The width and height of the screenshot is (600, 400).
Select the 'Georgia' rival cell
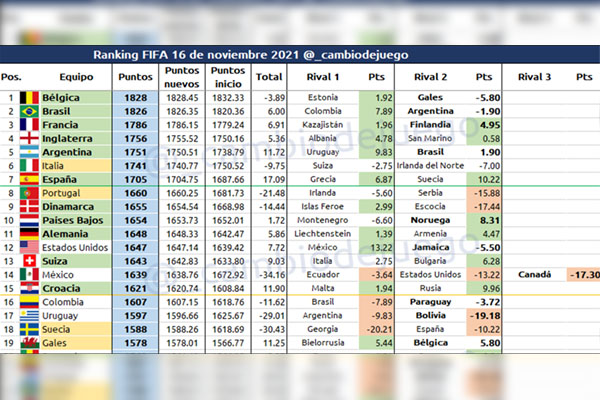click(x=323, y=329)
